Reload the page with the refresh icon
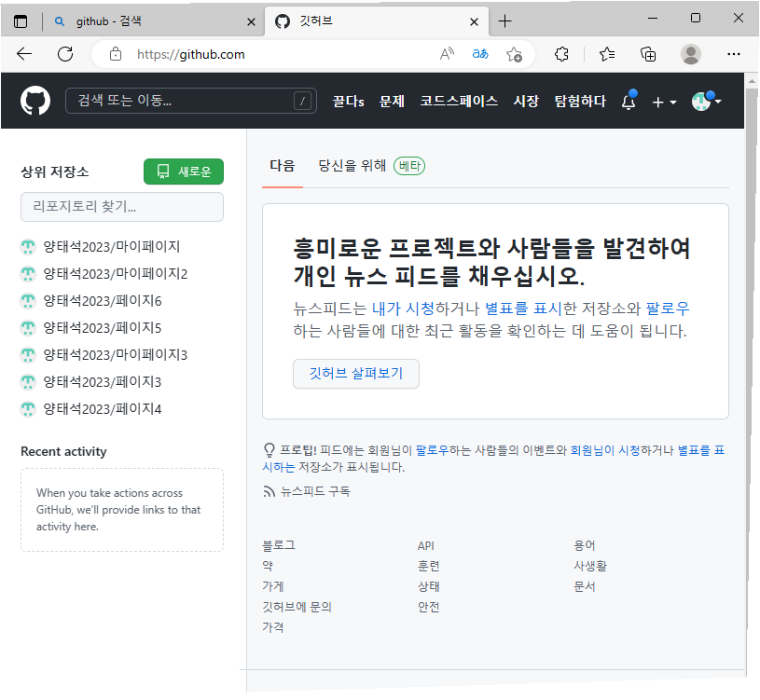 [x=65, y=54]
